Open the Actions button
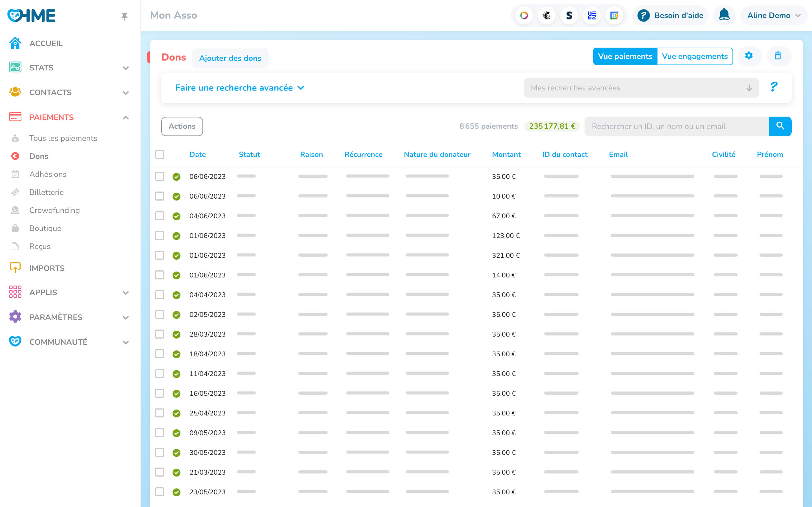Viewport: 812px width, 507px height. click(x=182, y=126)
